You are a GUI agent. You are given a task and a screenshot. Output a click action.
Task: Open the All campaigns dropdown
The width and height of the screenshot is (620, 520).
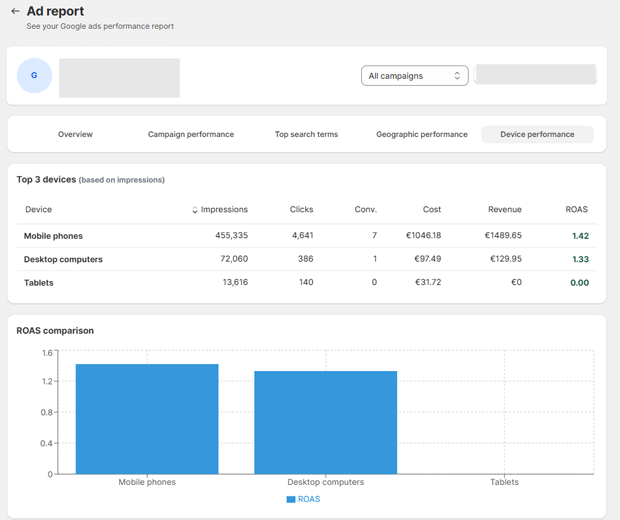(414, 76)
